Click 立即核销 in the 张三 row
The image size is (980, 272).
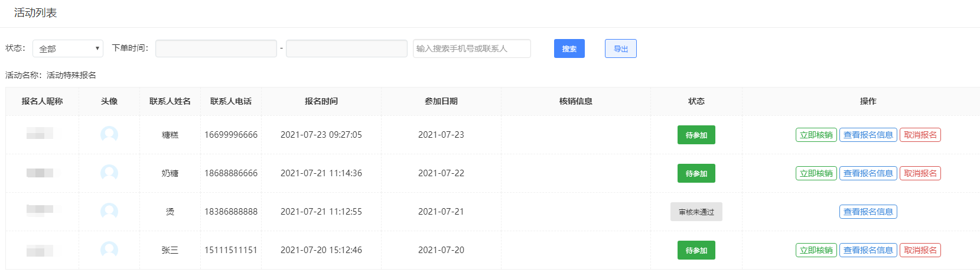(x=816, y=250)
